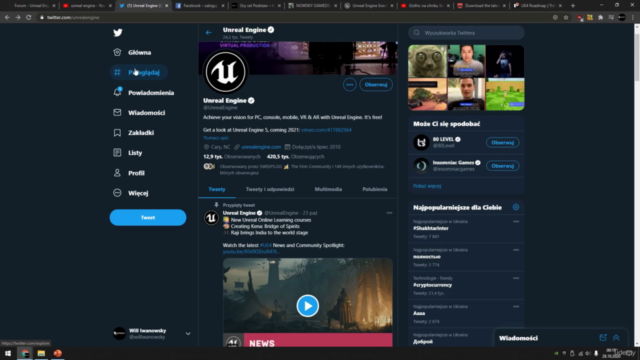Open Insomniac Games avatar

click(421, 166)
